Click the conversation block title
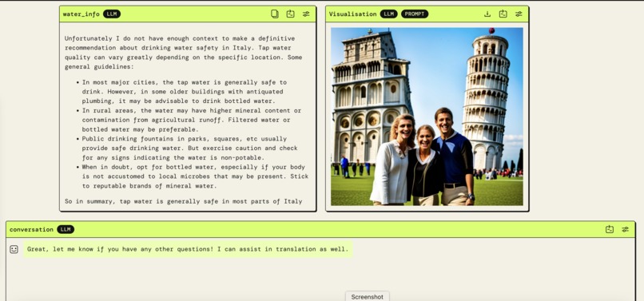 (x=31, y=229)
